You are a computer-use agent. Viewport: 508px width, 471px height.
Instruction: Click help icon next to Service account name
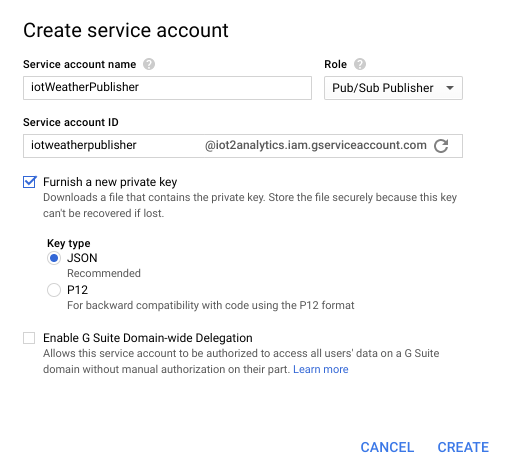pos(149,64)
